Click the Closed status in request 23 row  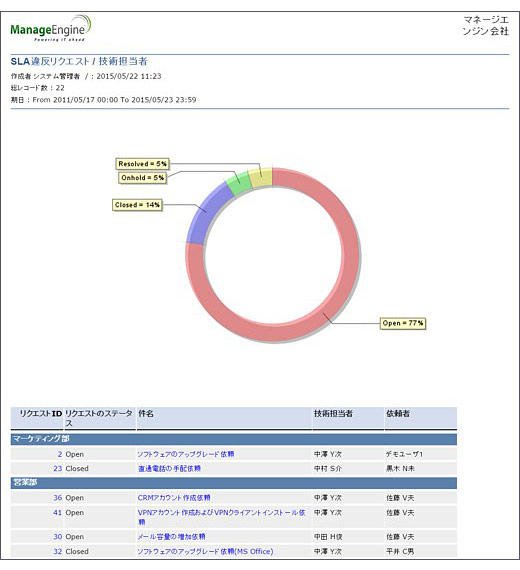(x=77, y=469)
